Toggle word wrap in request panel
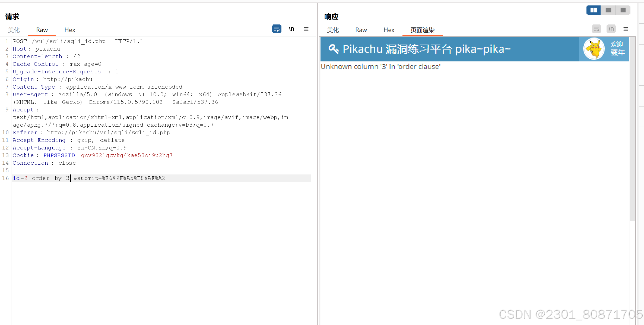This screenshot has width=644, height=325. (277, 29)
